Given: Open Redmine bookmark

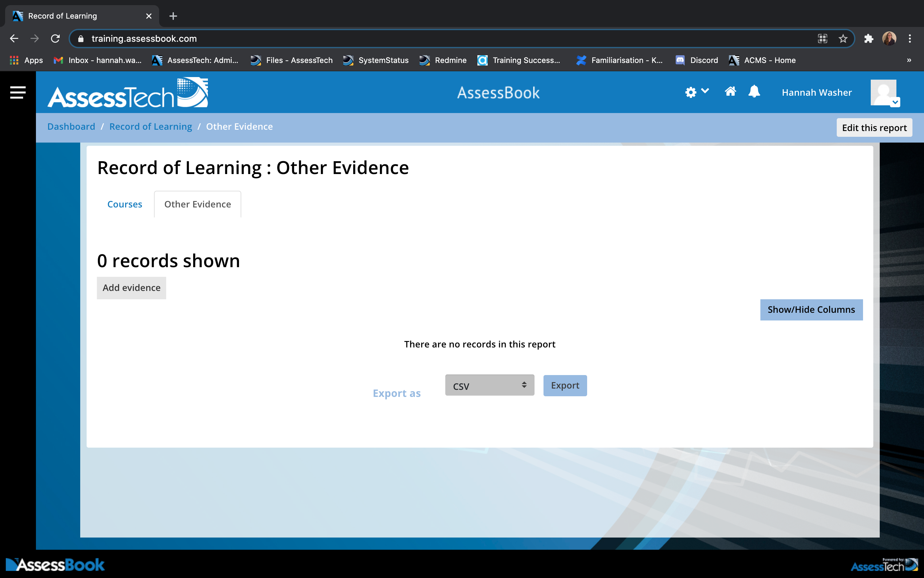Looking at the screenshot, I should click(x=443, y=60).
